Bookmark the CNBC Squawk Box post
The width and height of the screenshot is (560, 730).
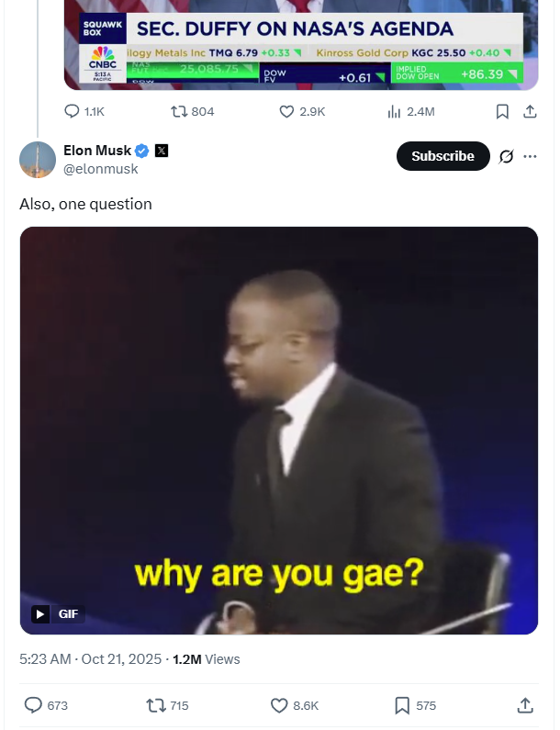point(502,111)
